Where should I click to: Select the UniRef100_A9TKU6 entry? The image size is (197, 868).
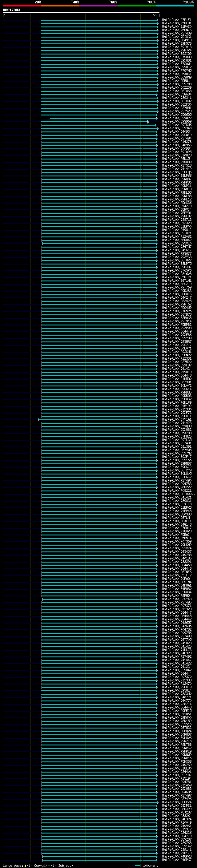pos(176,125)
